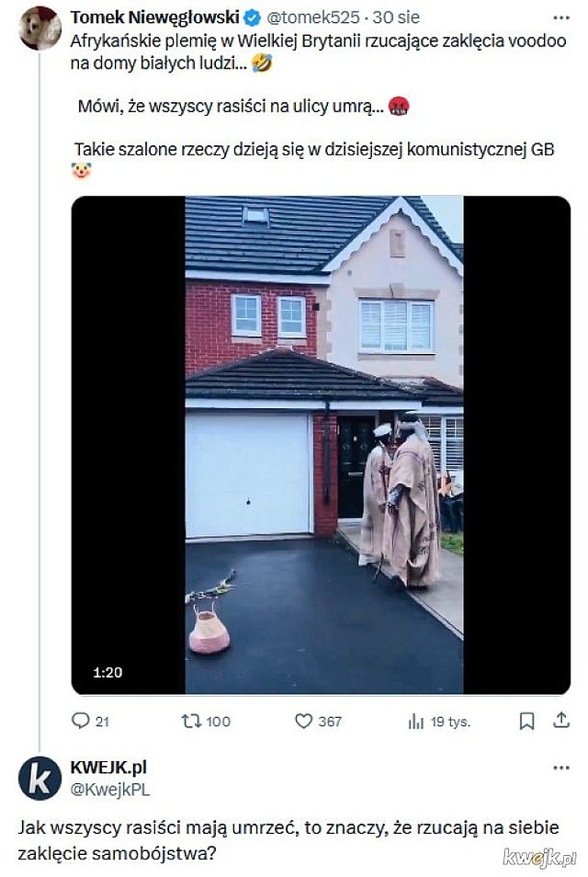This screenshot has width=588, height=877.
Task: Click the blue verified badge
Action: click(253, 17)
